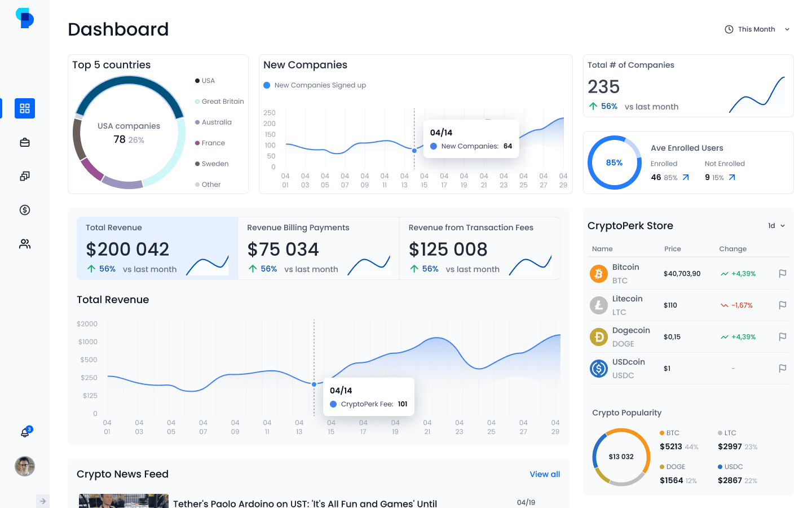The width and height of the screenshot is (812, 508).
Task: Flag the Litecoin row
Action: (783, 305)
